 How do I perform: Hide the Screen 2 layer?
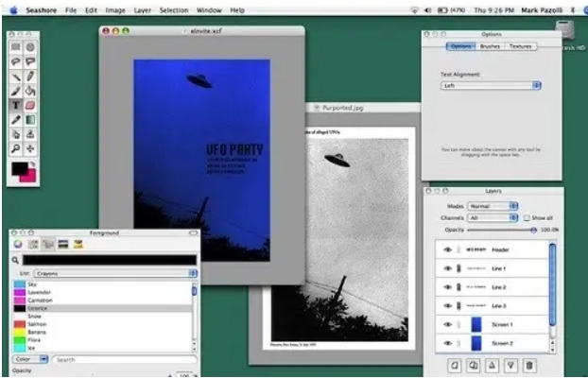(448, 343)
